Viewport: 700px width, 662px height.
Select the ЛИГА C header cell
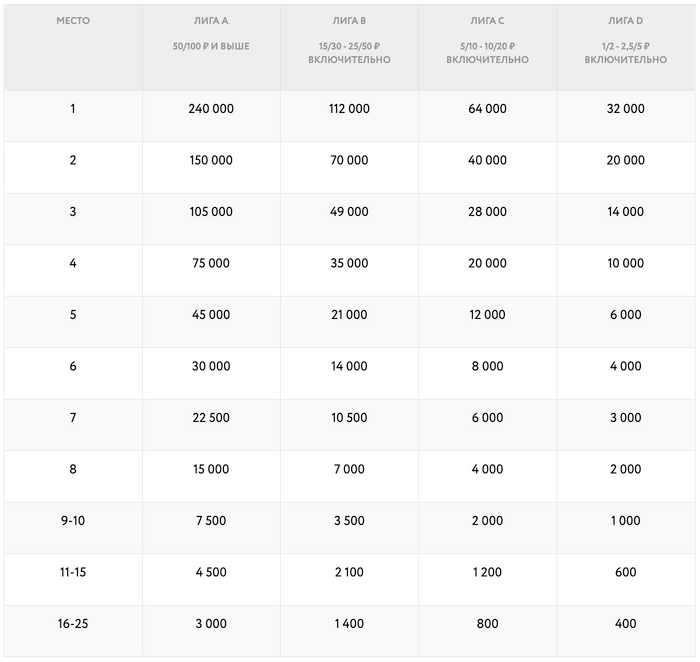(x=487, y=21)
